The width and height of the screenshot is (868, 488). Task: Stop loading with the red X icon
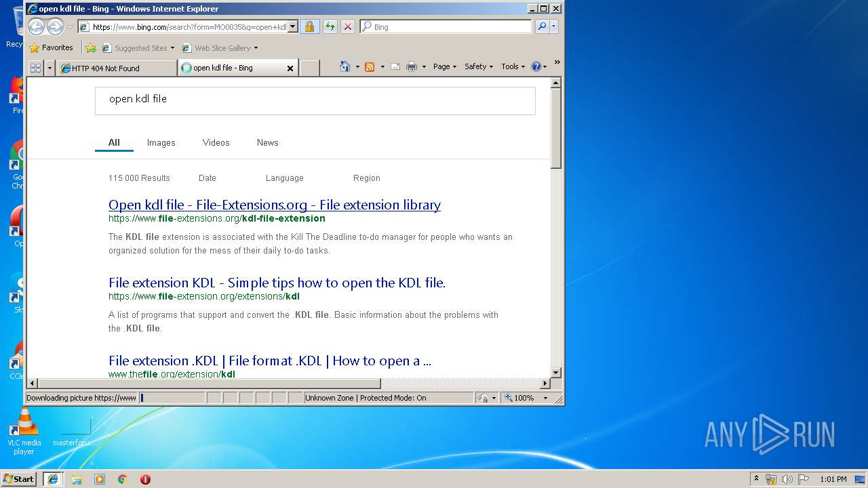tap(347, 26)
